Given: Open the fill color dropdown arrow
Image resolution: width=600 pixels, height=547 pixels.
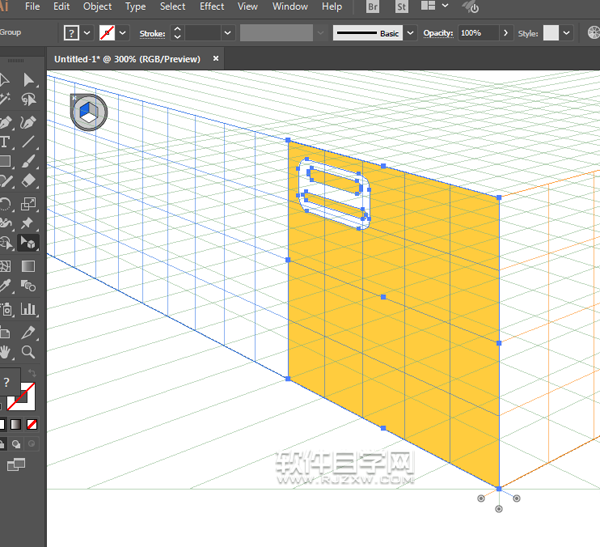Looking at the screenshot, I should (x=88, y=33).
